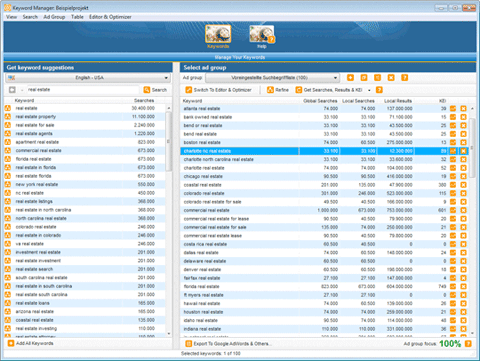Click the Search button
The height and width of the screenshot is (361, 480).
click(x=155, y=90)
